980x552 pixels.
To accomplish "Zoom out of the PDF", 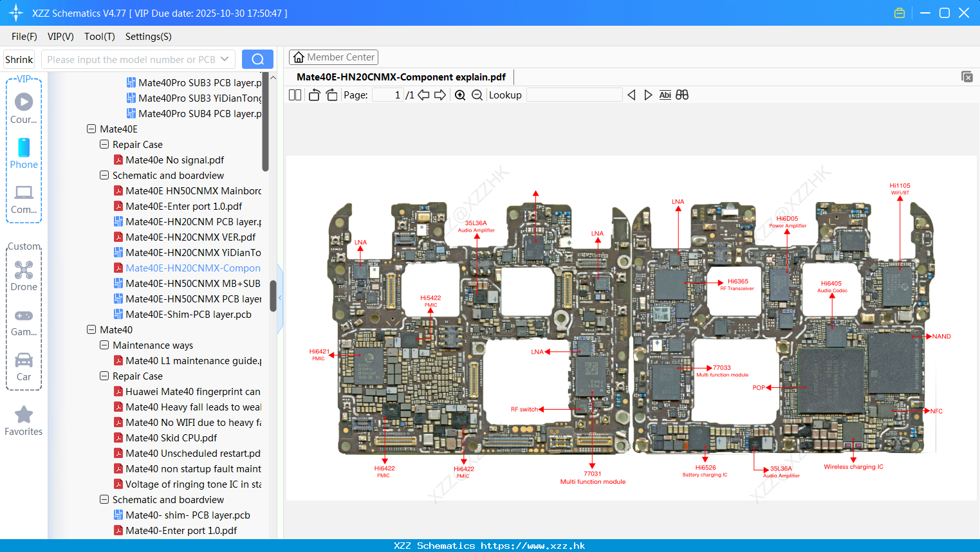I will [x=477, y=95].
